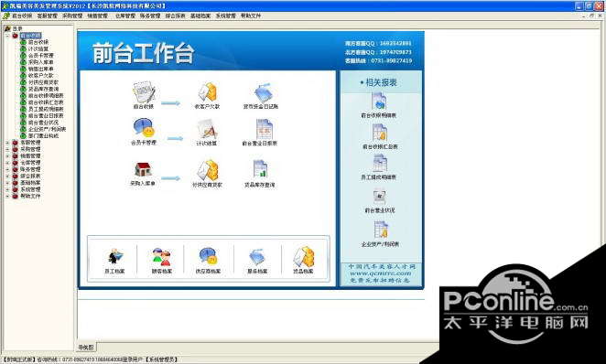Open the 帮助文件 menu in the menu bar
Screen dimensions: 606x364
(251, 16)
